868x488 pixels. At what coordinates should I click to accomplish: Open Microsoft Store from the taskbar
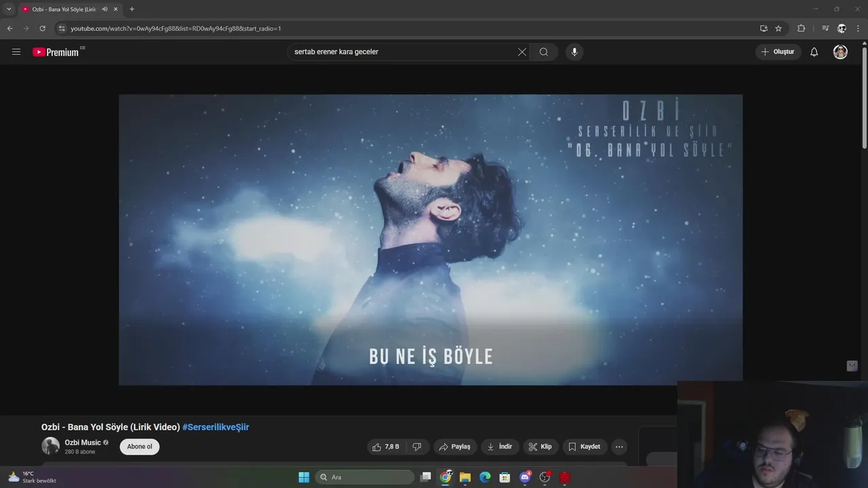point(505,477)
